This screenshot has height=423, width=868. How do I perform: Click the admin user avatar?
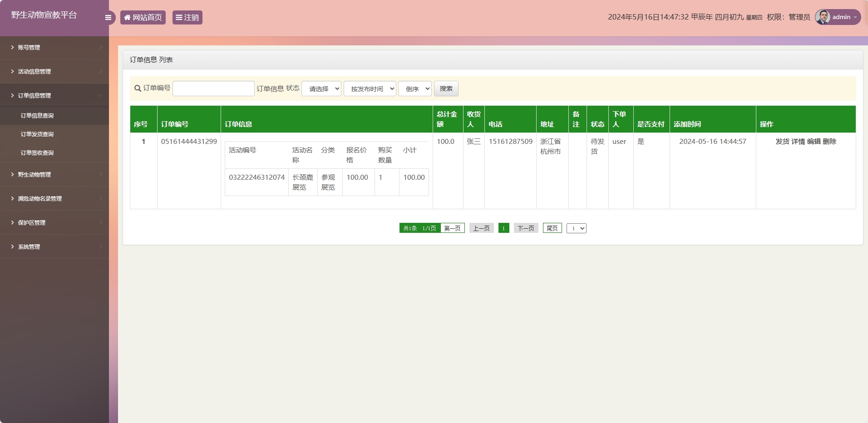coord(823,17)
